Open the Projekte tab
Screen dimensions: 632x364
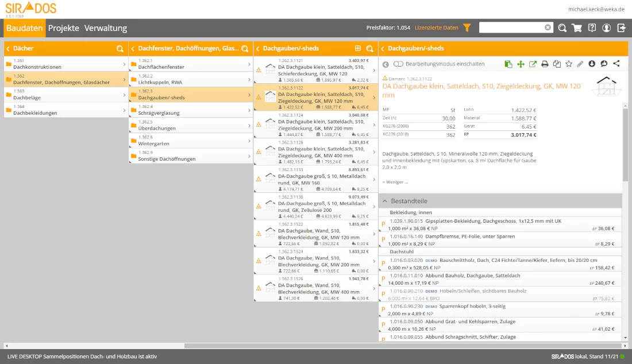pos(64,28)
